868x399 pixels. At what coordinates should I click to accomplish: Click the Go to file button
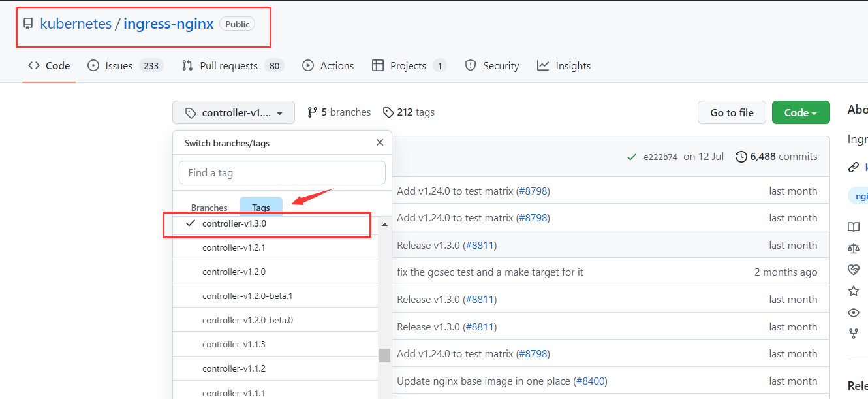[732, 112]
